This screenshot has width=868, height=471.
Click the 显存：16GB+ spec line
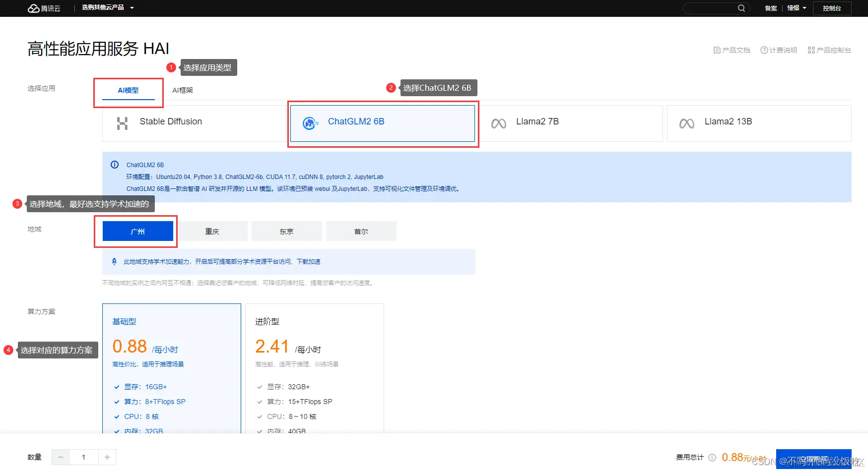[x=145, y=387]
